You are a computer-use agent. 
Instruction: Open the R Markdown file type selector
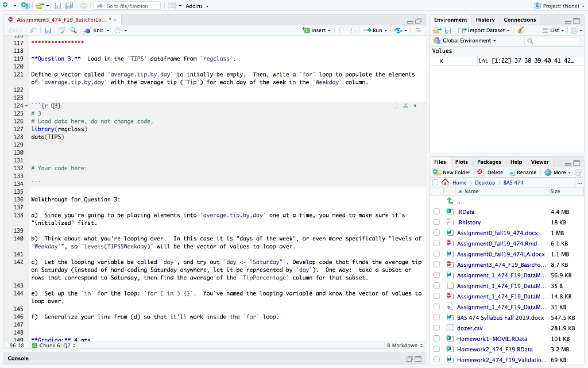coord(405,346)
